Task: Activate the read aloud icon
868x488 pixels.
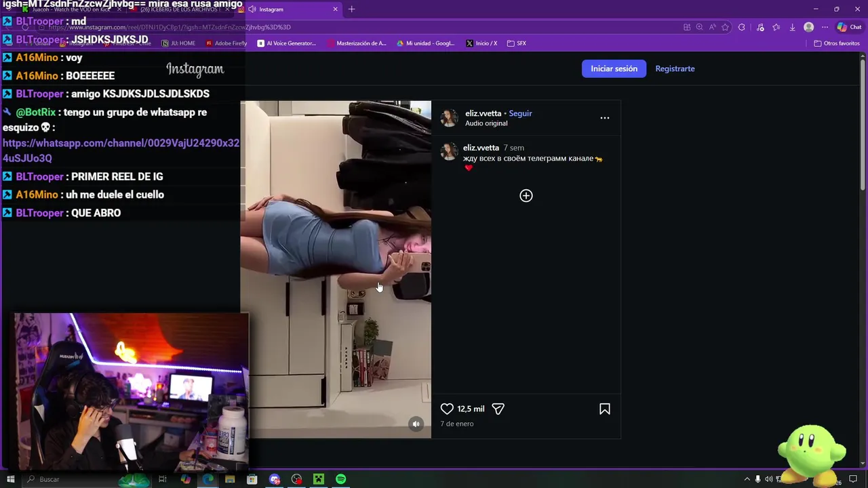Action: coord(712,27)
